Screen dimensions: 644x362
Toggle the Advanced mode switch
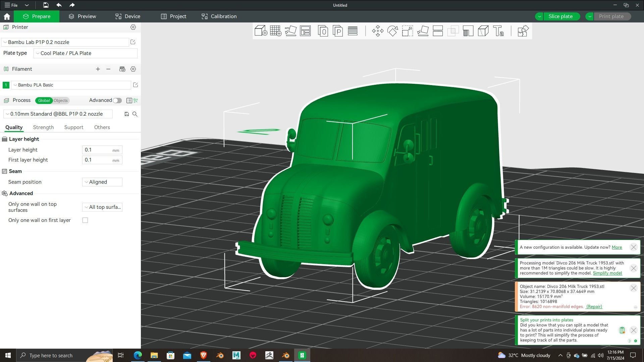pos(117,100)
